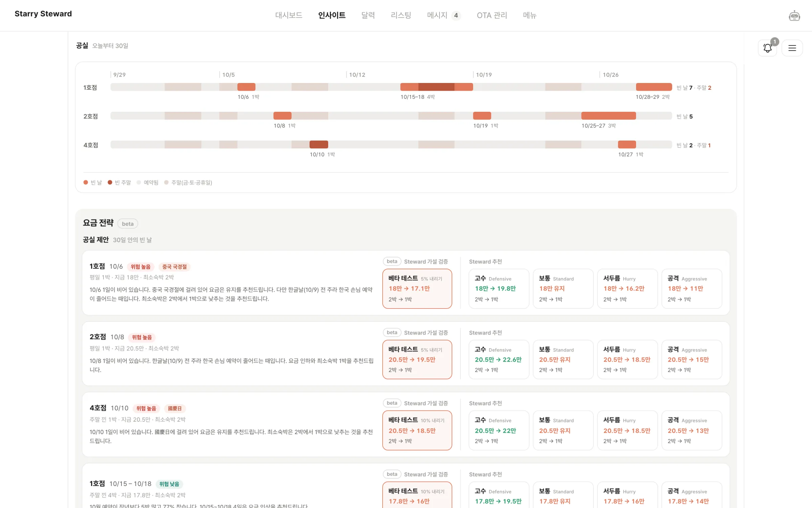The width and height of the screenshot is (812, 508).
Task: Choose 고수 Defensive 18만→19.8만 option
Action: 499,289
